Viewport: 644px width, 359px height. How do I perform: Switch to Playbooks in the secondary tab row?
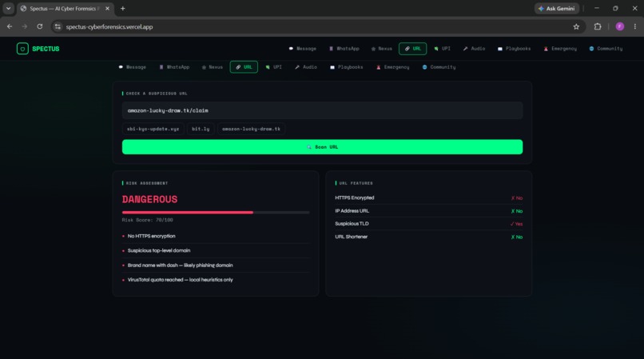coord(346,67)
